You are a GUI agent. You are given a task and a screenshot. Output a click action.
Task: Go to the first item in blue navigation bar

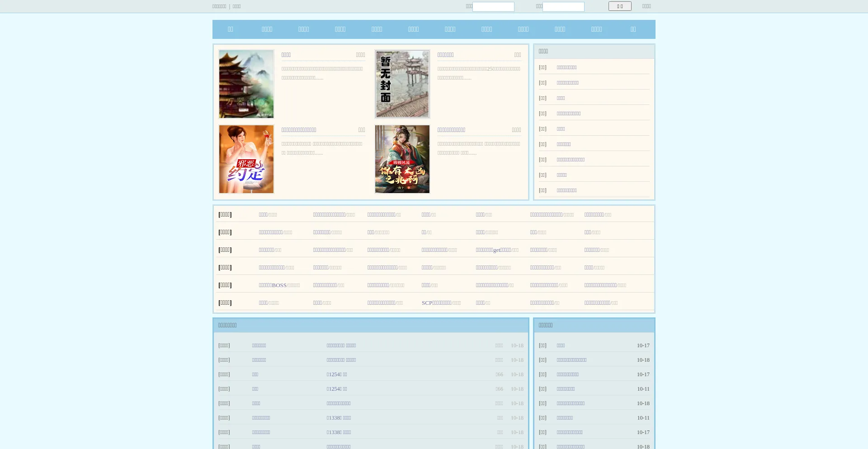pos(231,29)
